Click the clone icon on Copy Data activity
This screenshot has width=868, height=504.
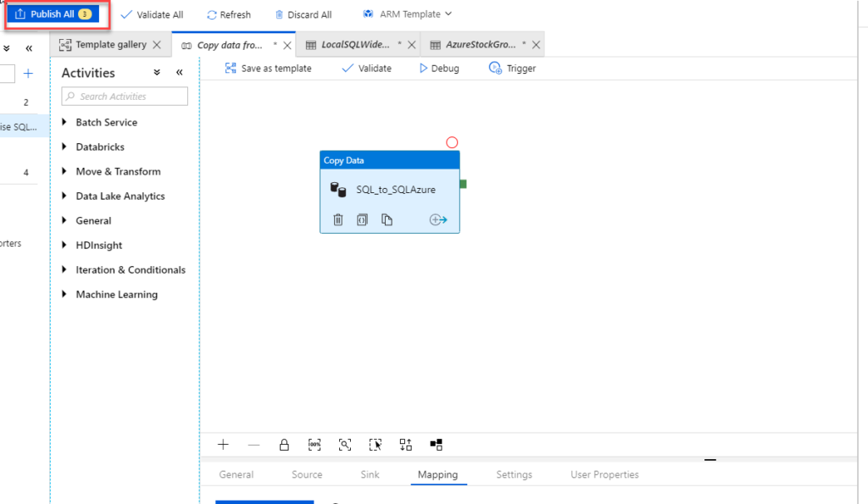coord(387,219)
